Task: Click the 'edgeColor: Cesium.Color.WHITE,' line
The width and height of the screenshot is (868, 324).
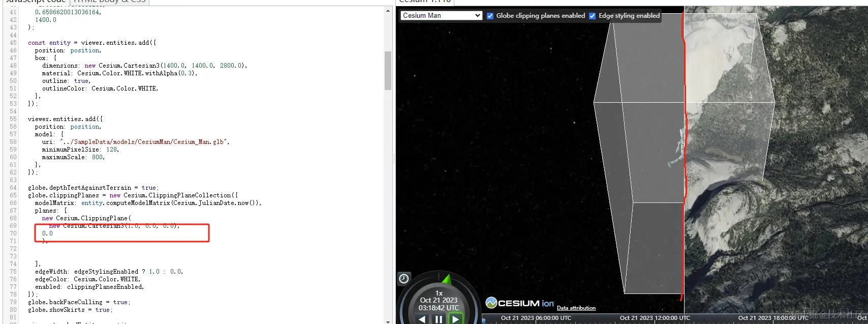Action: click(88, 279)
